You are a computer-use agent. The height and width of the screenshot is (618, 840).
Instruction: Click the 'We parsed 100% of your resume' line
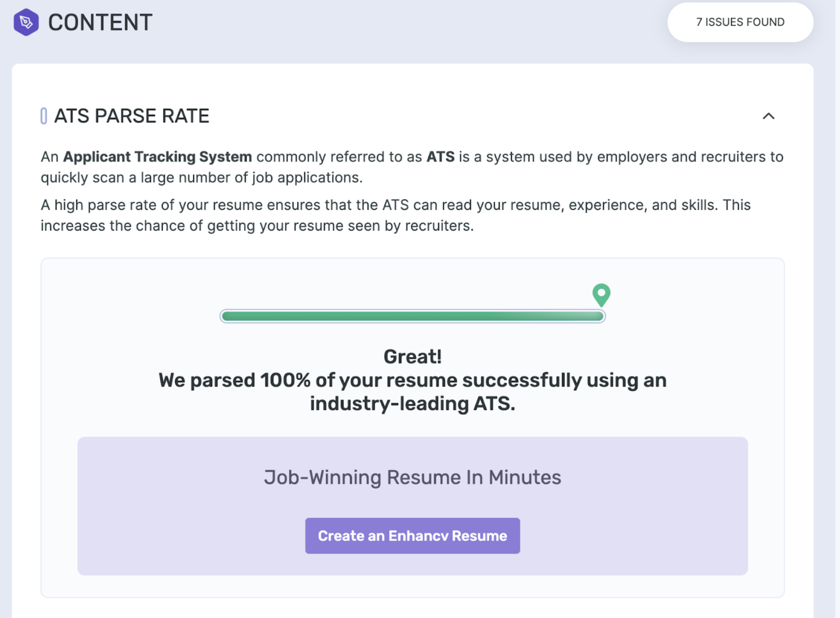click(412, 380)
